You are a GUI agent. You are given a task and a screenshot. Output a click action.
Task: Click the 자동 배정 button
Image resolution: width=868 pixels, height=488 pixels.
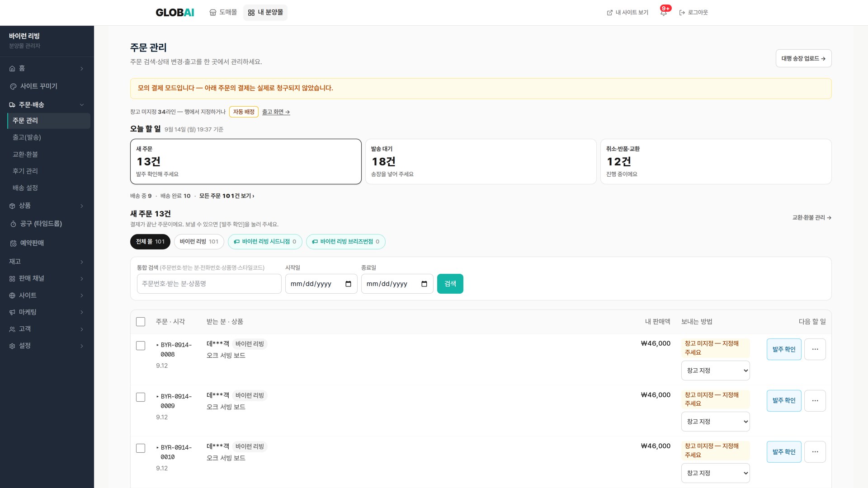244,112
